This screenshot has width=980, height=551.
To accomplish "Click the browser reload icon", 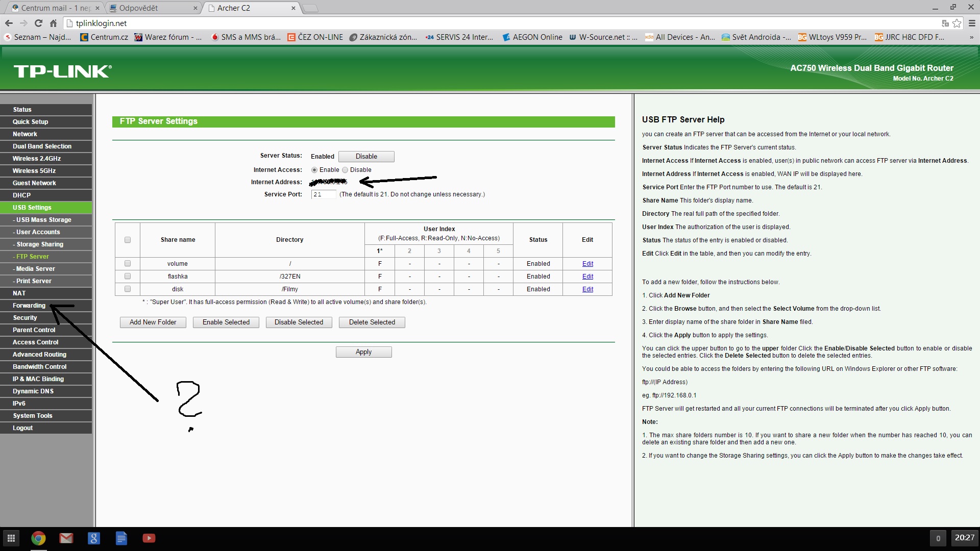I will point(38,23).
